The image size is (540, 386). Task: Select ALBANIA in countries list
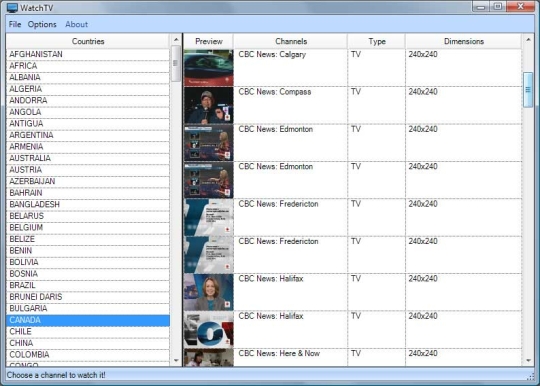coord(88,77)
